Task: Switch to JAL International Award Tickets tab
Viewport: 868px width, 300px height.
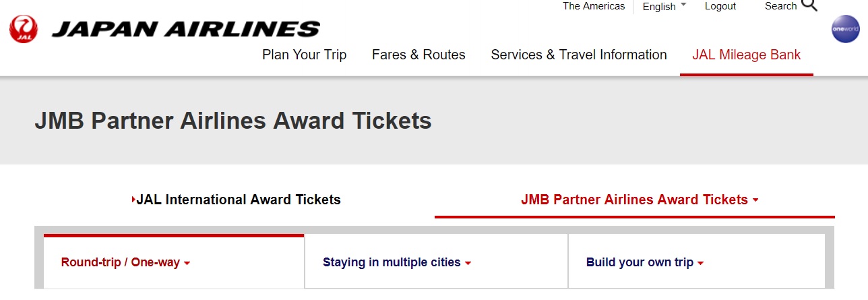Action: (x=238, y=200)
